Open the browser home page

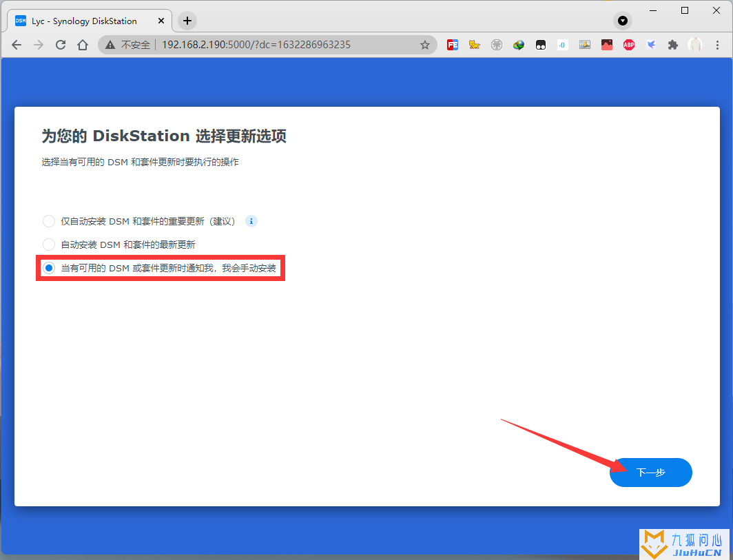(x=83, y=45)
